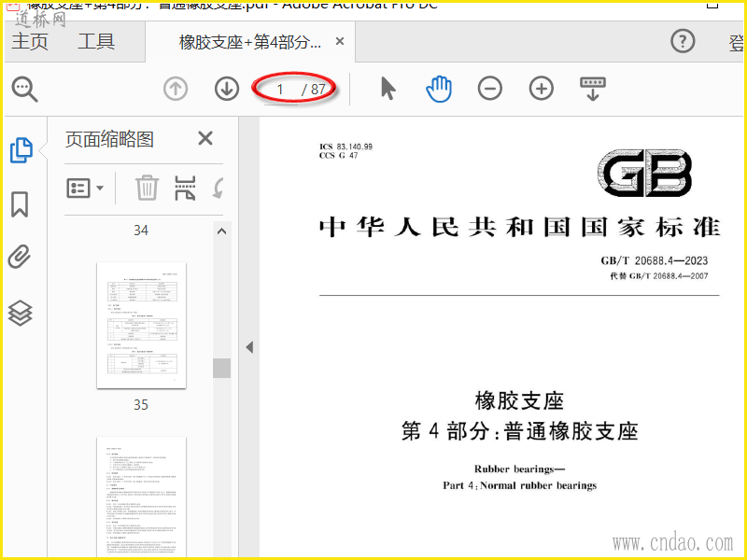Click the GB logo on the page
Screen dimensions: 747x560
tap(644, 173)
